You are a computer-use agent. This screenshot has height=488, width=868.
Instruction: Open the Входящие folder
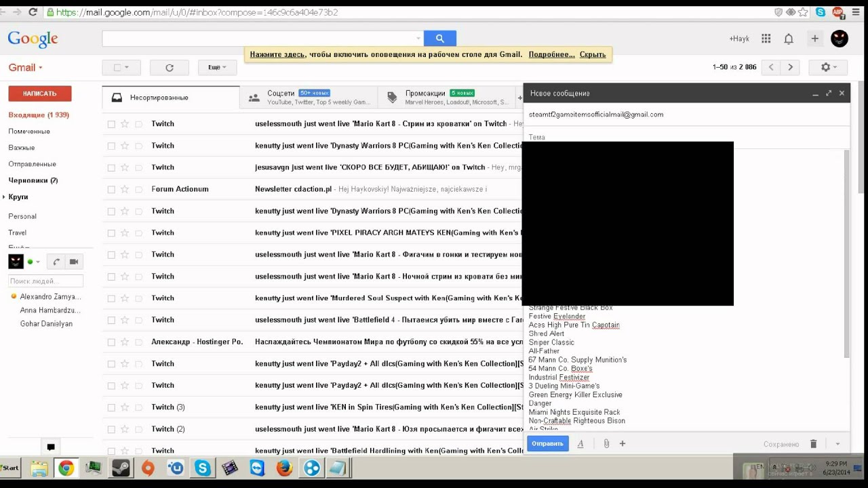point(39,115)
